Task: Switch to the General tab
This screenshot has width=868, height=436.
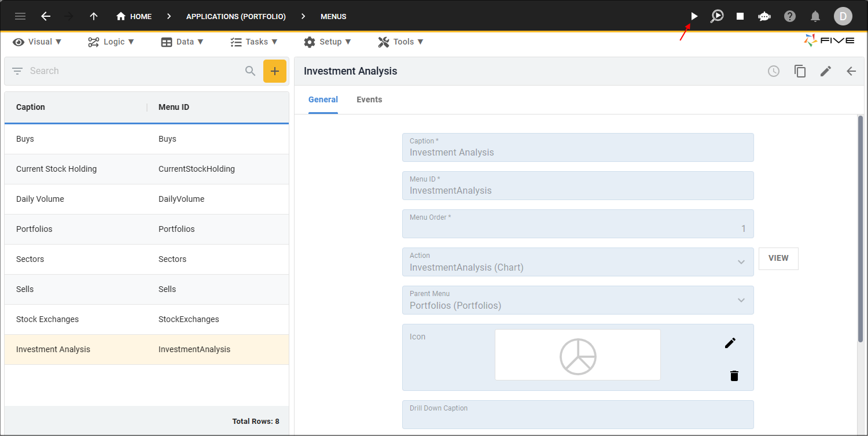Action: (x=323, y=99)
